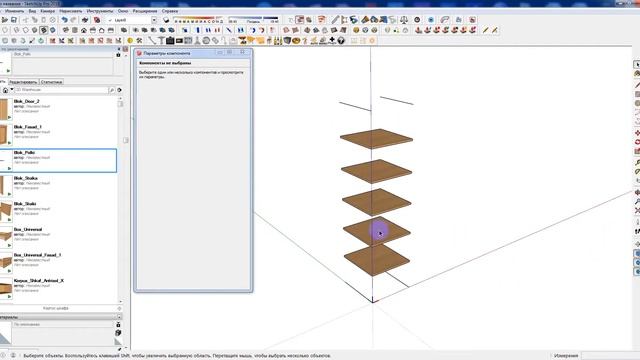The height and width of the screenshot is (360, 640).
Task: Switch to the Статистика tab
Action: pos(51,82)
